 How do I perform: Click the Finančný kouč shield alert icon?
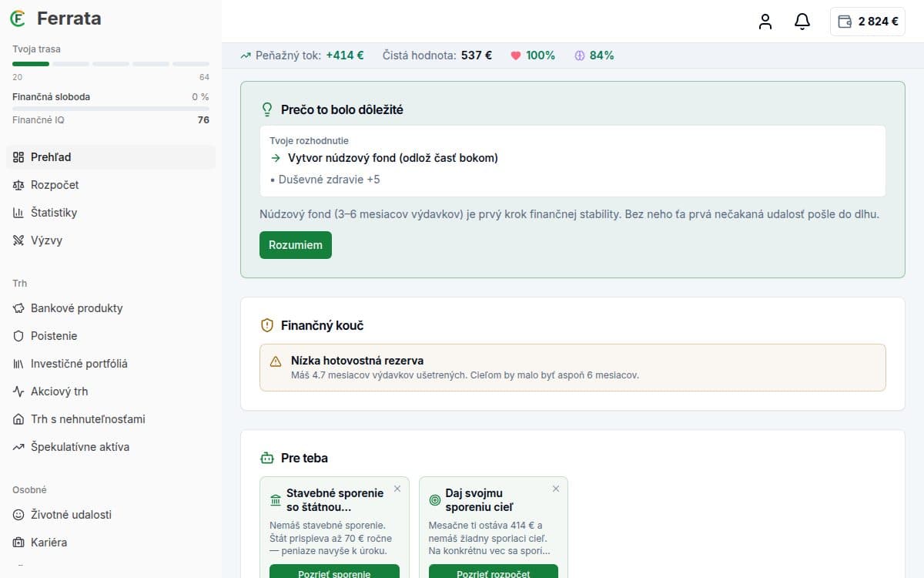point(267,325)
